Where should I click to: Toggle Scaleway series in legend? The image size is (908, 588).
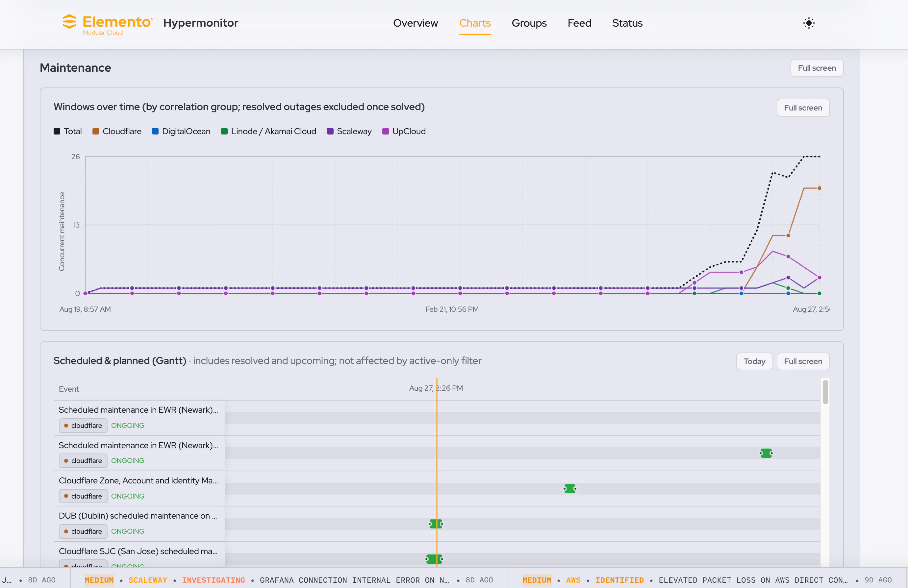click(349, 131)
